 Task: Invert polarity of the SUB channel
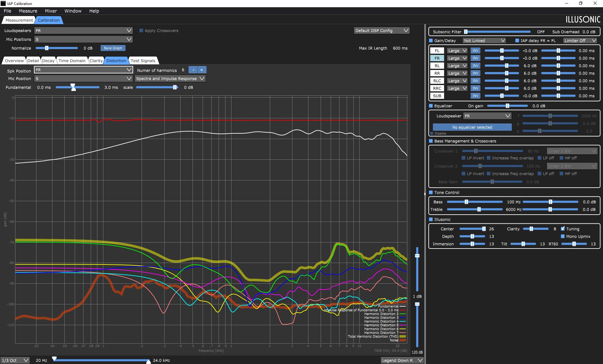click(475, 96)
